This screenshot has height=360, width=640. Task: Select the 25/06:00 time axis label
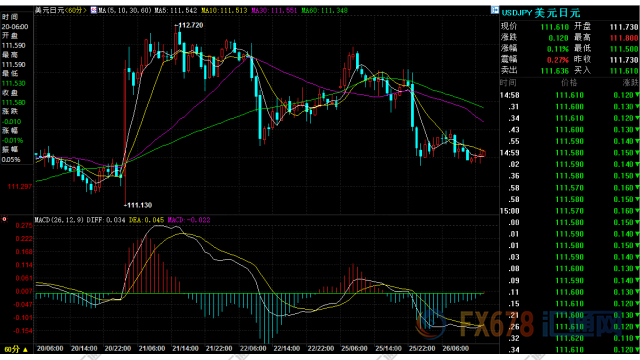click(354, 349)
